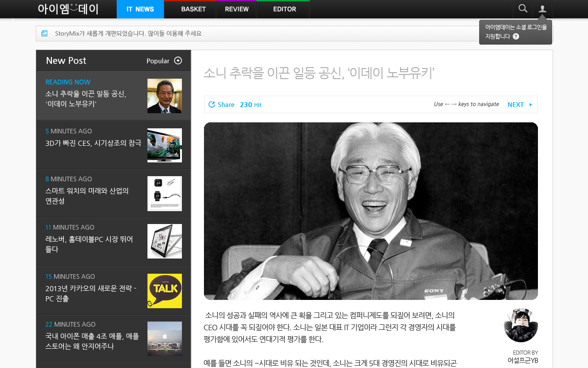Click editor 어설프군YB profile picture
Image resolution: width=588 pixels, height=368 pixels.
520,325
